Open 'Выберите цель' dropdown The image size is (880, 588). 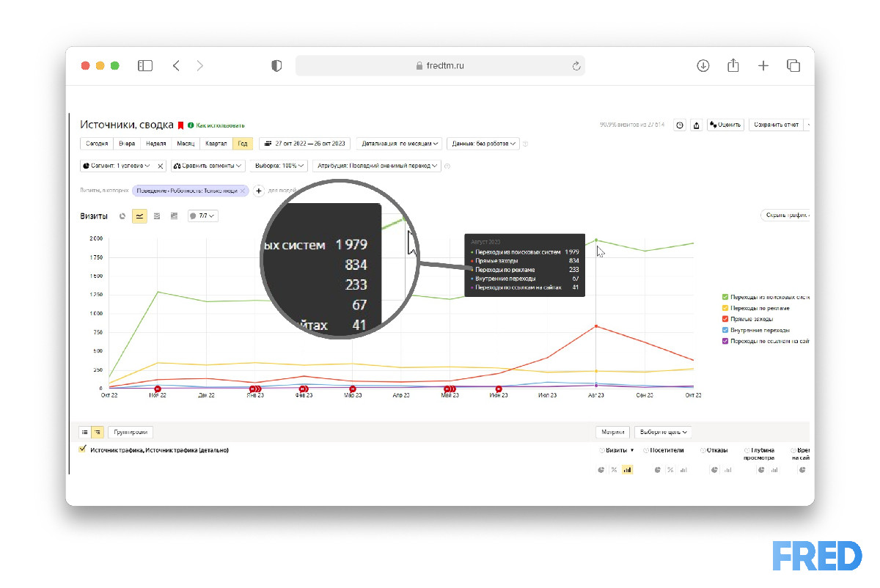coord(664,433)
